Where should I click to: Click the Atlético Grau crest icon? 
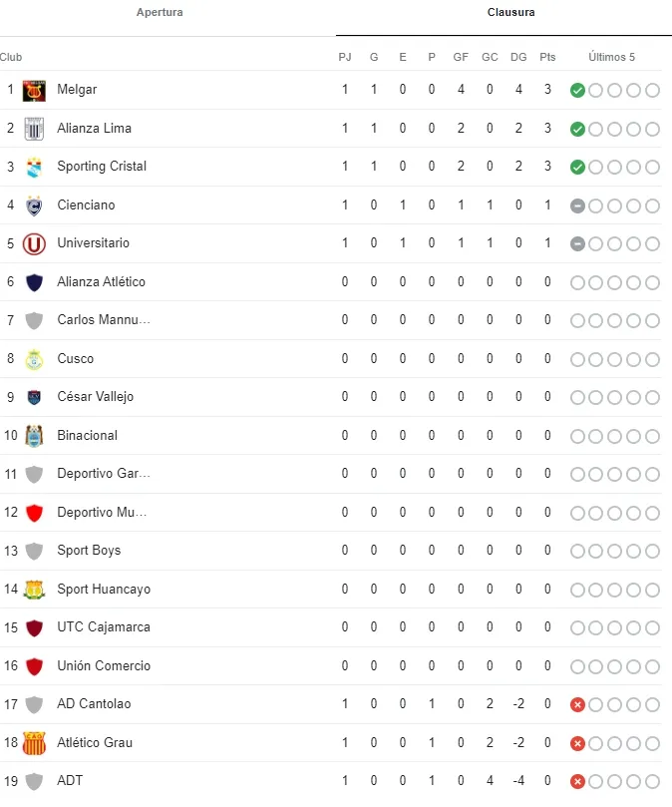pyautogui.click(x=35, y=743)
